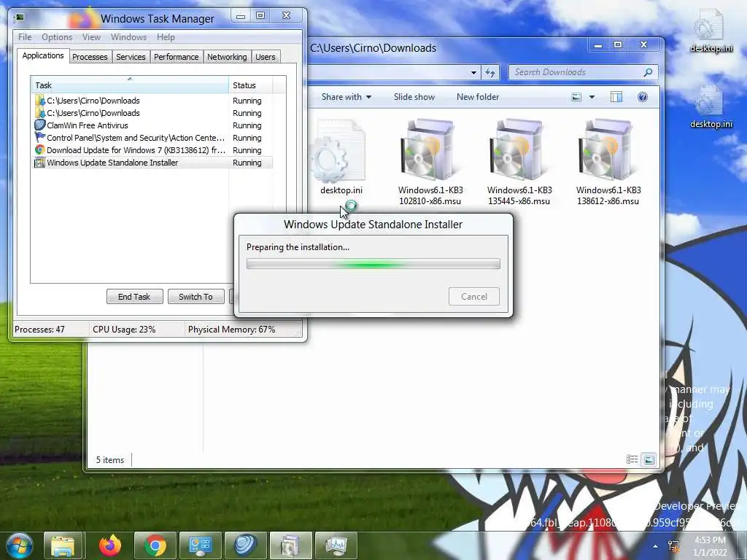The width and height of the screenshot is (747, 560).
Task: Select the Windows6.1-KB3138612-x86.msu file
Action: coord(608,162)
